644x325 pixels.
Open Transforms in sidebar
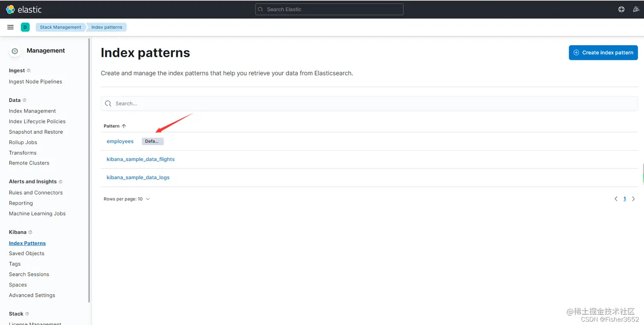[x=23, y=153]
